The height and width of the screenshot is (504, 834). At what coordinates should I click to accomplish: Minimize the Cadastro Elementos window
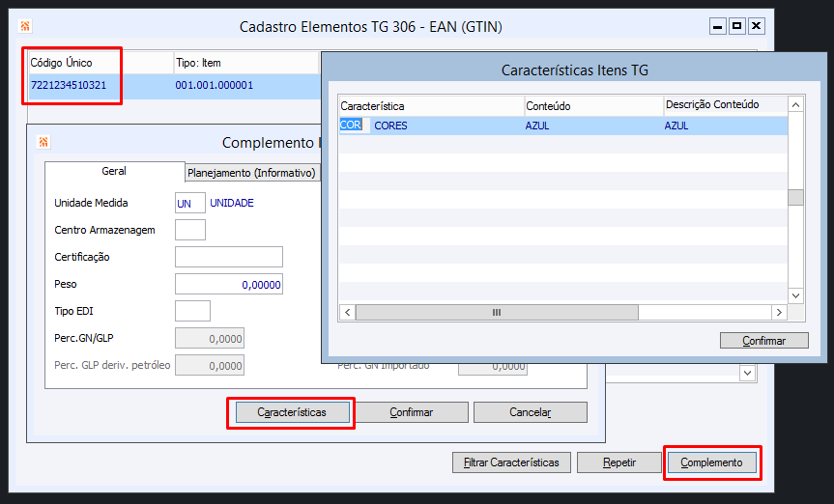point(717,26)
